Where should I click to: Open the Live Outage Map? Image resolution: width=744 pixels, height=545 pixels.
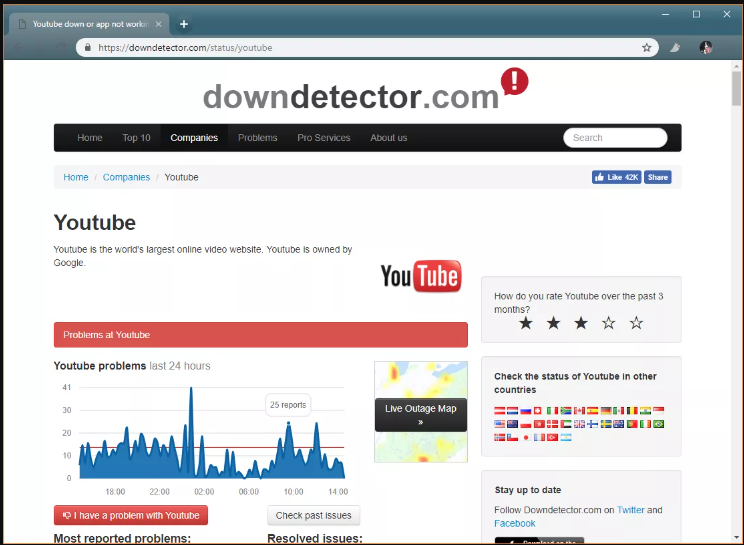point(421,415)
